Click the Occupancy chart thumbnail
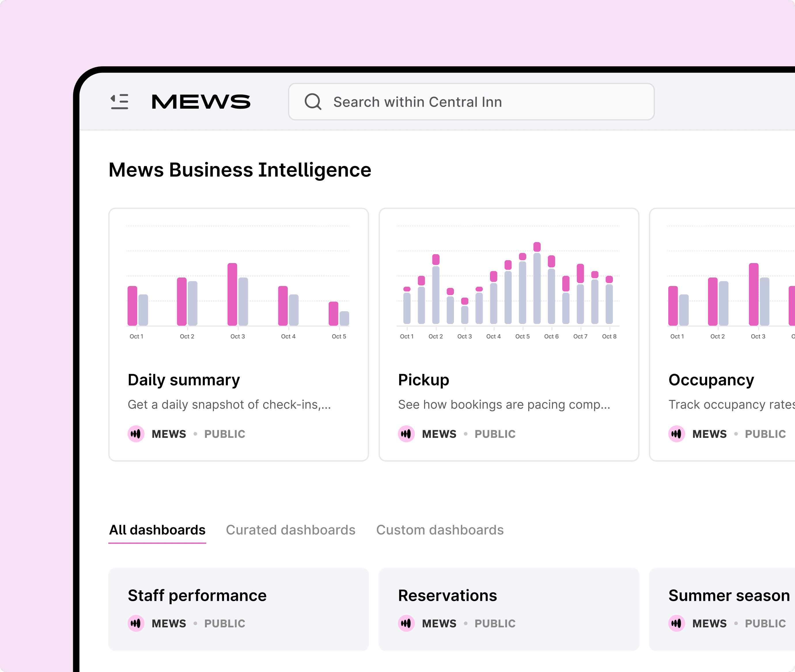The image size is (795, 672). (731, 282)
